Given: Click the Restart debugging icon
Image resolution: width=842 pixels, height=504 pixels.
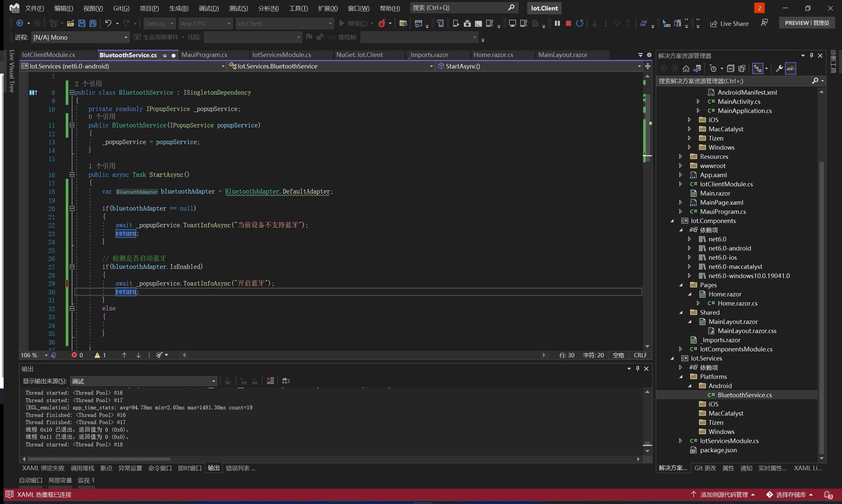Looking at the screenshot, I should coord(579,24).
